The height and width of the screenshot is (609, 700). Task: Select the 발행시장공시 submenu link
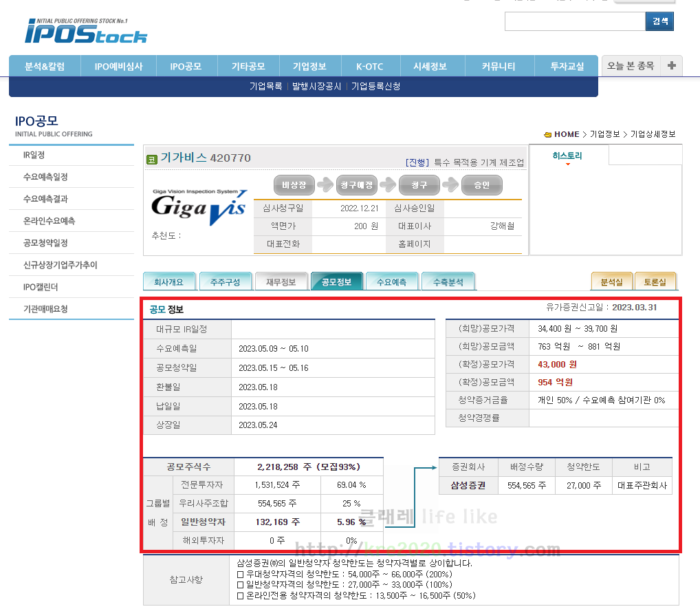coord(316,86)
